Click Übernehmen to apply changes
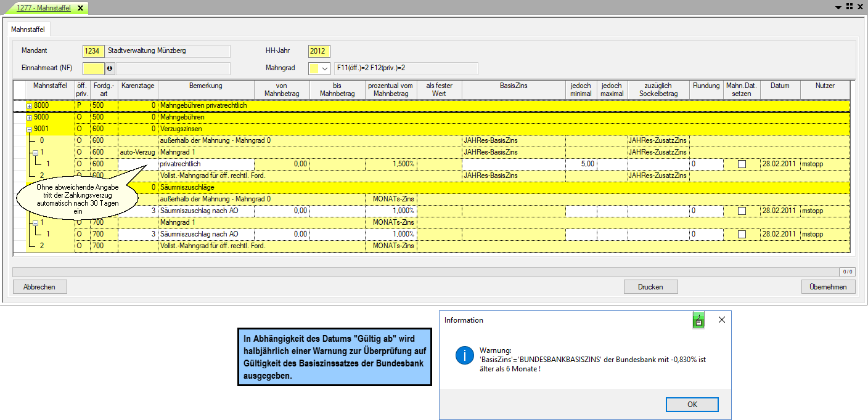The width and height of the screenshot is (868, 420). (x=828, y=286)
